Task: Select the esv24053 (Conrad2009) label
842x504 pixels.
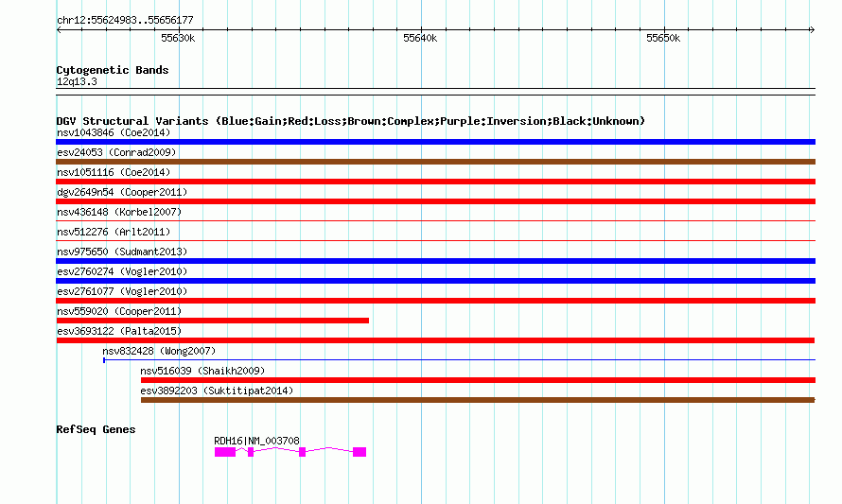Action: (116, 152)
